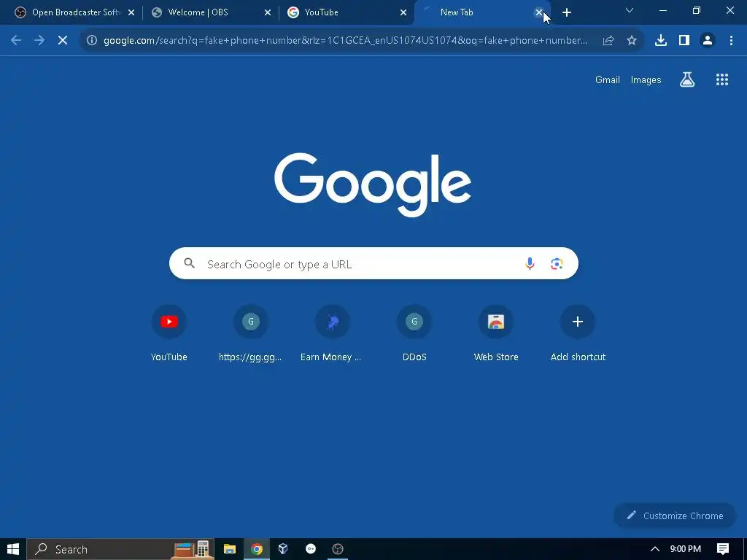Viewport: 747px width, 560px height.
Task: Go back using the browser back arrow
Action: coord(16,41)
